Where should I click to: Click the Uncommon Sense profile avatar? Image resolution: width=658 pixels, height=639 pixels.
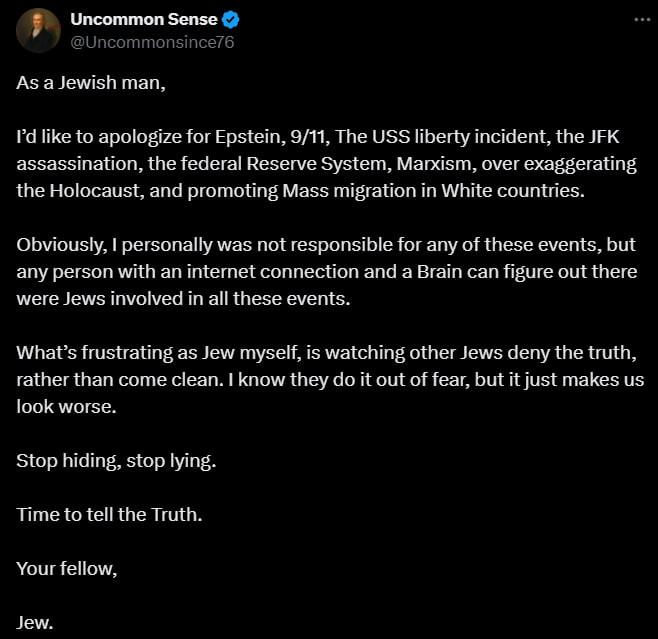tap(39, 30)
